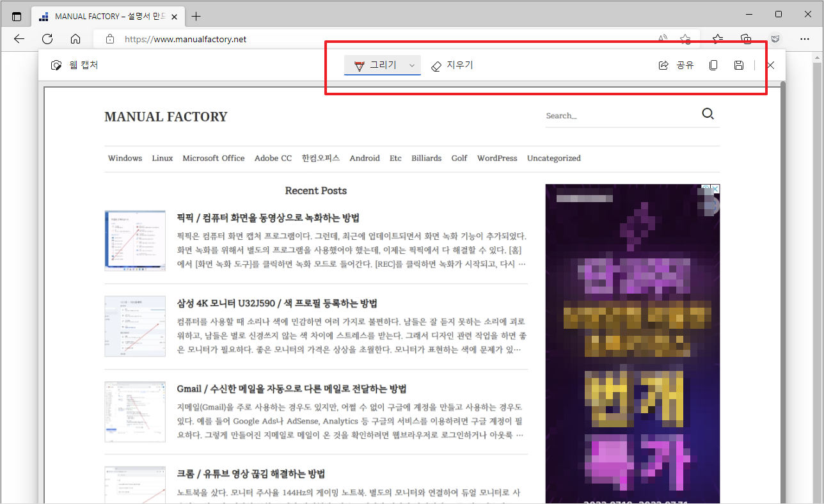The width and height of the screenshot is (824, 504).
Task: Go to the browser home page
Action: tap(75, 39)
